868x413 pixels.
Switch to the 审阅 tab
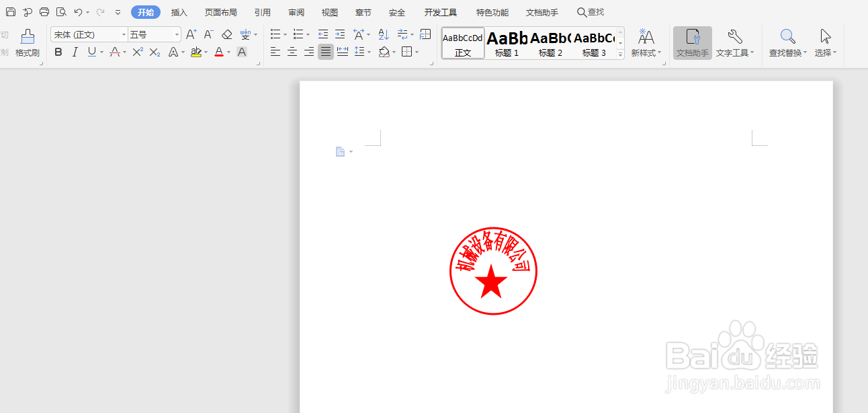(296, 12)
